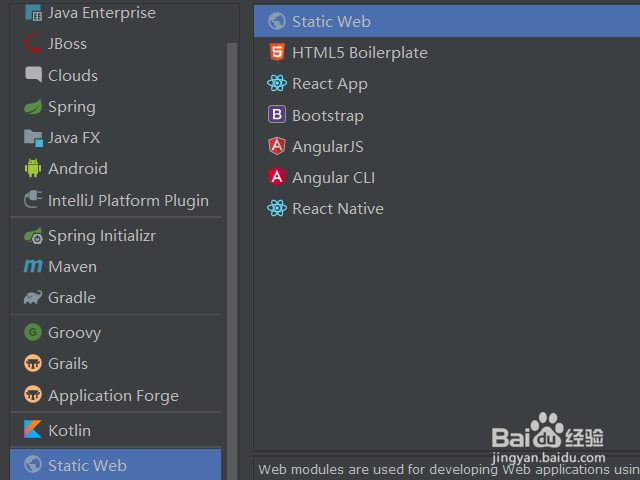Viewport: 640px width, 480px height.
Task: Select Application Forge in sidebar
Action: click(113, 396)
